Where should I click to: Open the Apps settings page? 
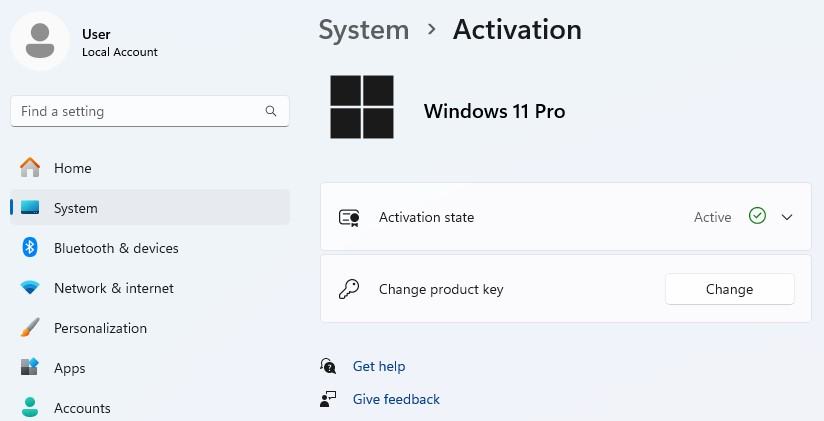coord(150,367)
